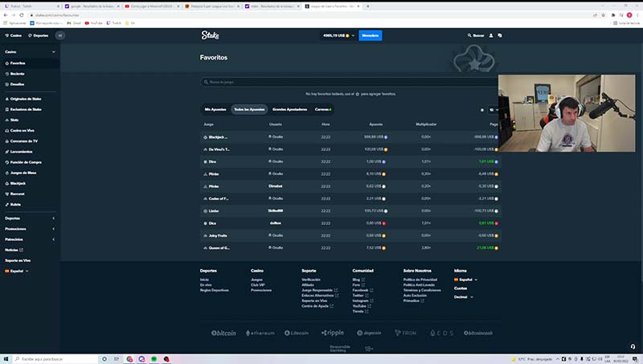This screenshot has width=643, height=364.
Task: Expand the Patrocinios sidebar section
Action: pos(53,239)
